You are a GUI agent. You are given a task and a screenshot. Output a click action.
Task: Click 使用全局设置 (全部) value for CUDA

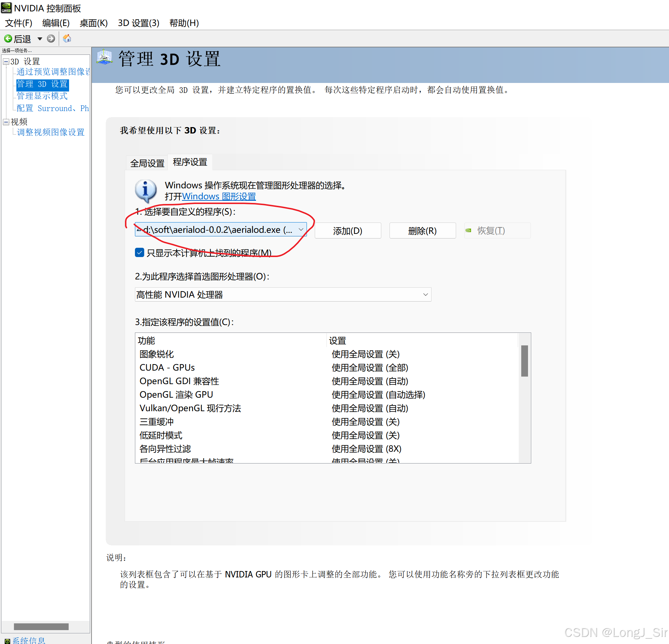coord(370,368)
